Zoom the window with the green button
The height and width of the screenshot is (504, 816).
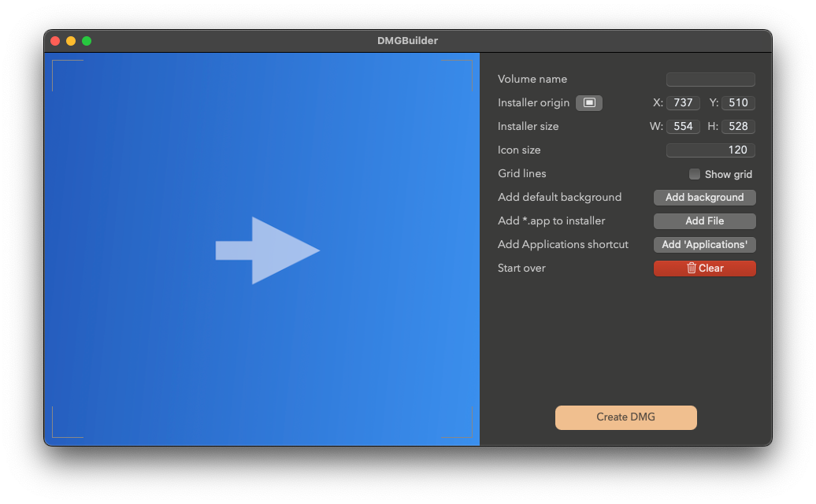point(87,41)
